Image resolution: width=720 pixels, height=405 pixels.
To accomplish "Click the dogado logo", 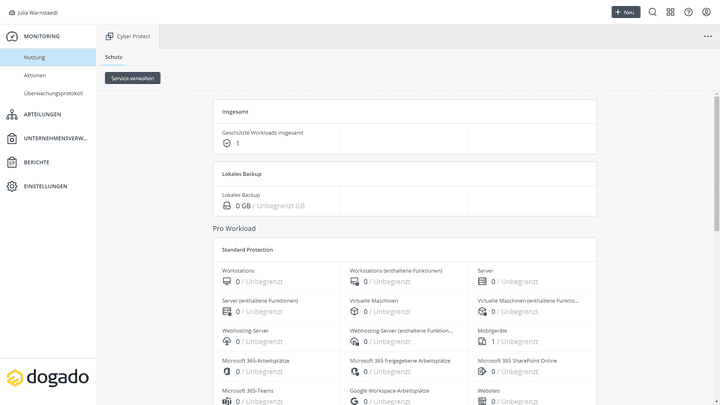I will [x=48, y=378].
